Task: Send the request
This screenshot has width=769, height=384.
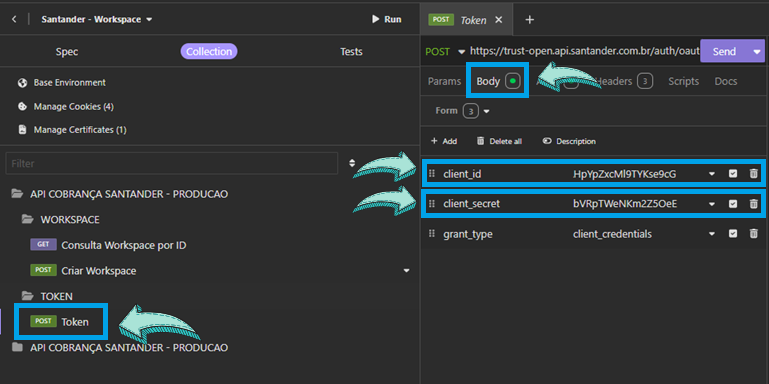Action: [724, 51]
